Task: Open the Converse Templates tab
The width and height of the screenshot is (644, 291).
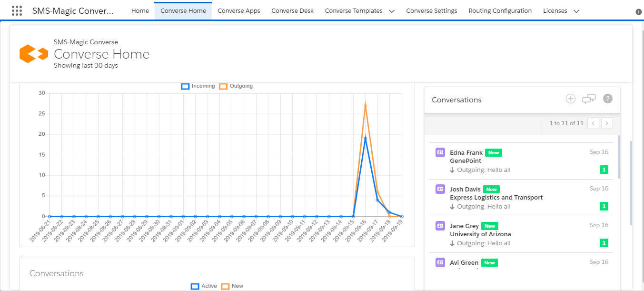Action: 354,10
